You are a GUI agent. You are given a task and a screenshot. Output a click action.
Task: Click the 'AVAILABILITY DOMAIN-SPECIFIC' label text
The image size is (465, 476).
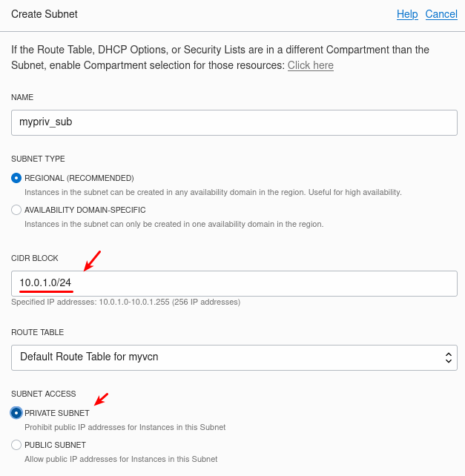click(x=85, y=210)
